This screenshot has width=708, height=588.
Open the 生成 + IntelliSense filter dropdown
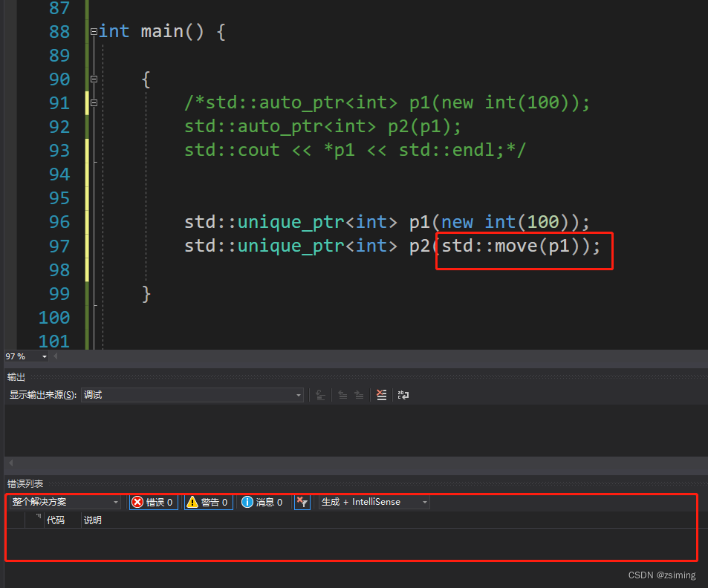(x=374, y=502)
